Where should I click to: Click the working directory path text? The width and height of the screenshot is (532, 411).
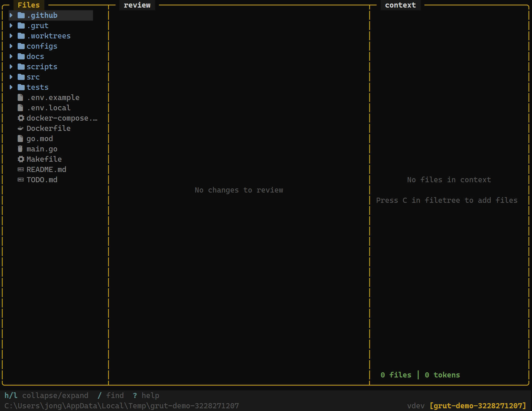tap(122, 406)
